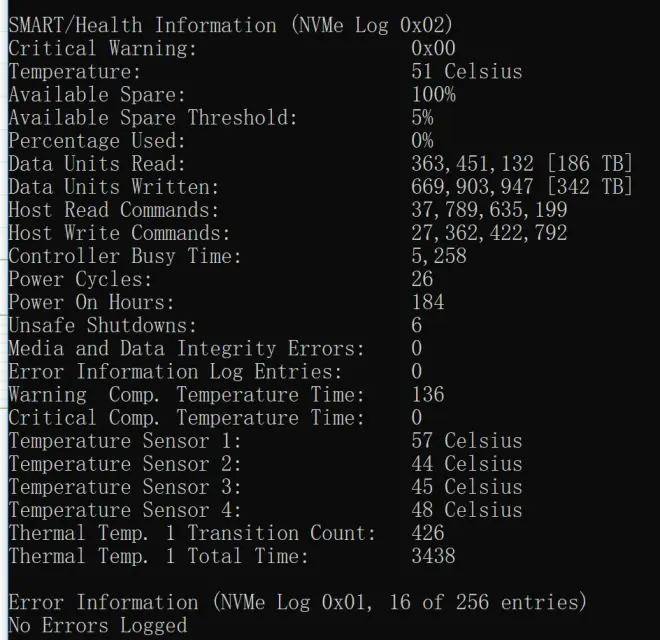This screenshot has height=640, width=660.
Task: Click the No Errors Logged line
Action: pyautogui.click(x=97, y=625)
